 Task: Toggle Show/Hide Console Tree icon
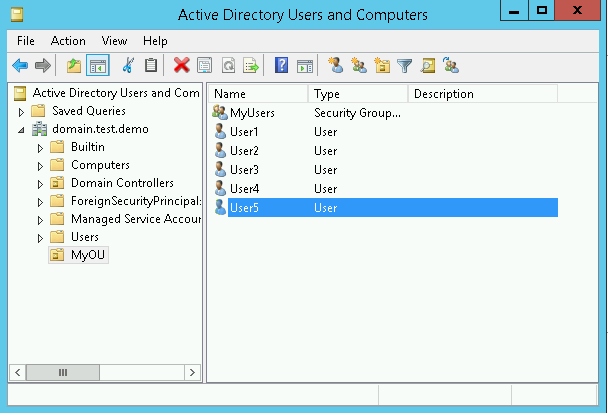[x=98, y=66]
